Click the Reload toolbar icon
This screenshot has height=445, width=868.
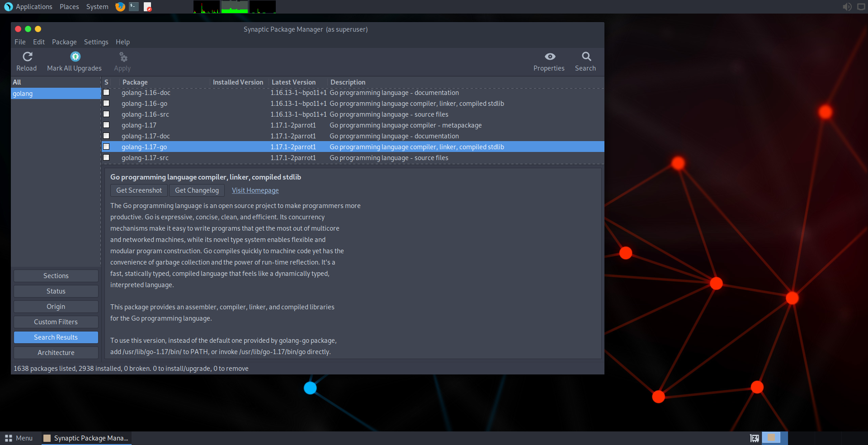[x=27, y=57]
